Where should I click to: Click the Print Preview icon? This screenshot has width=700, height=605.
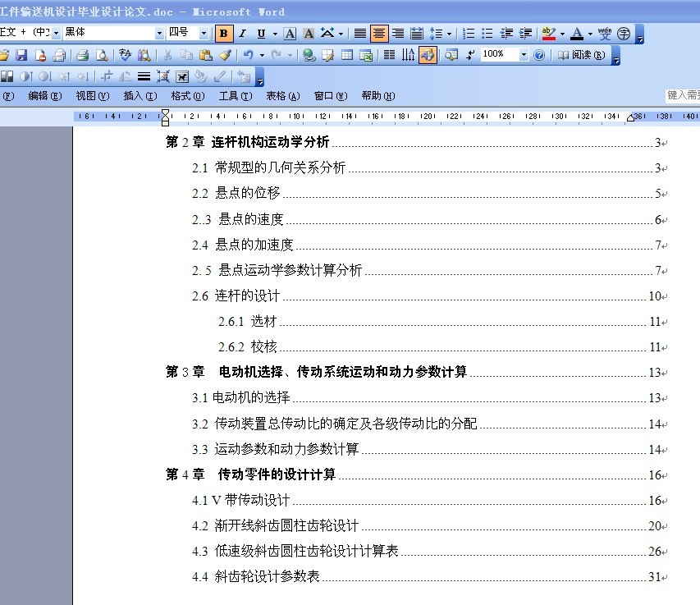pos(102,55)
